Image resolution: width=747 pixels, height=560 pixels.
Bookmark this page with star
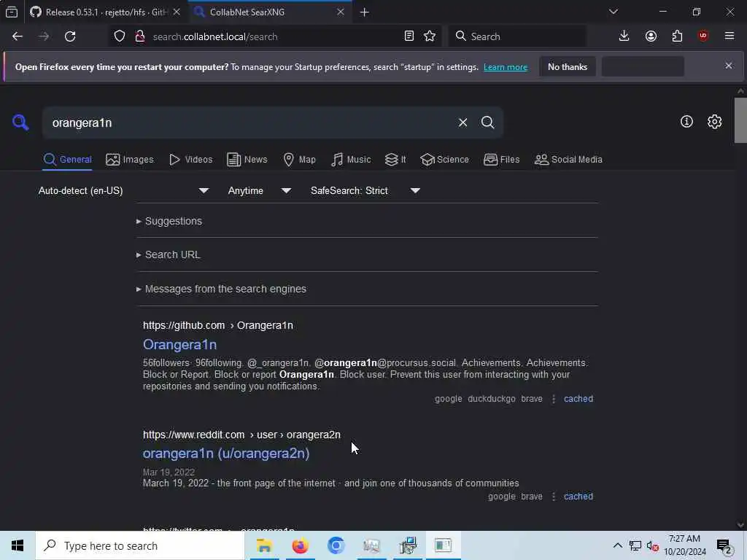point(430,36)
